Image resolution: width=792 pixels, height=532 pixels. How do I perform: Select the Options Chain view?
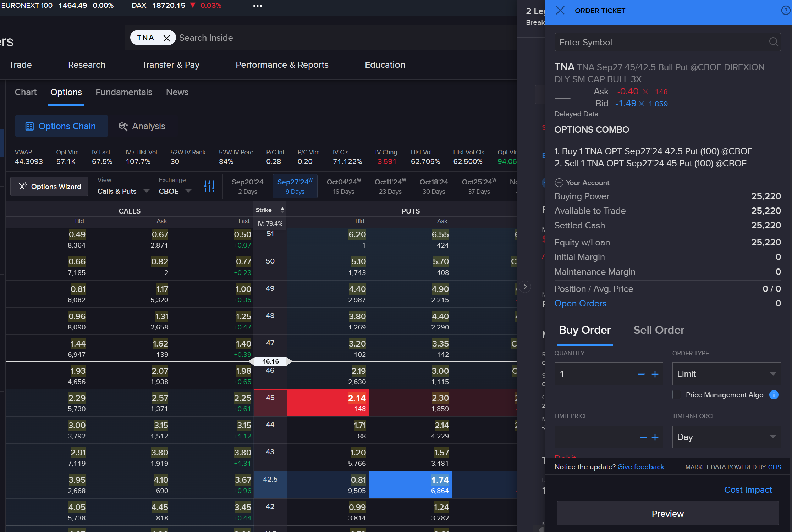[61, 126]
